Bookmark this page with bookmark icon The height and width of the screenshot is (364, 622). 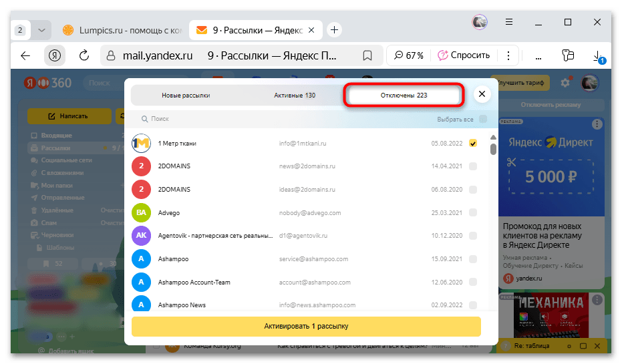point(367,55)
